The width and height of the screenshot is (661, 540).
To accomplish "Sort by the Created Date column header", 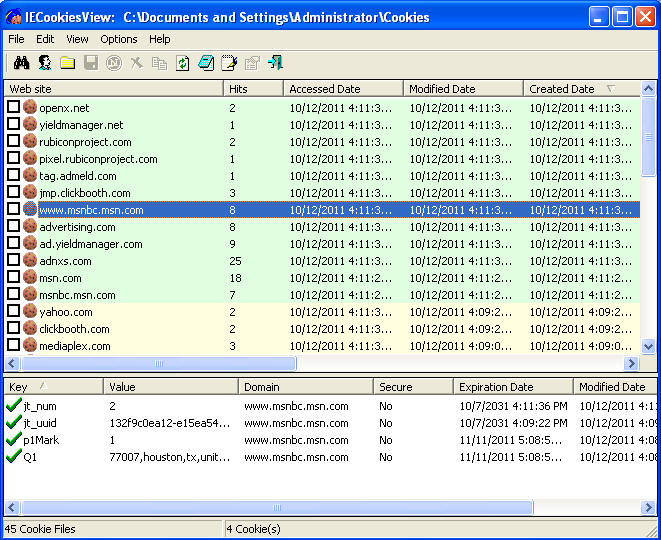I will click(582, 89).
